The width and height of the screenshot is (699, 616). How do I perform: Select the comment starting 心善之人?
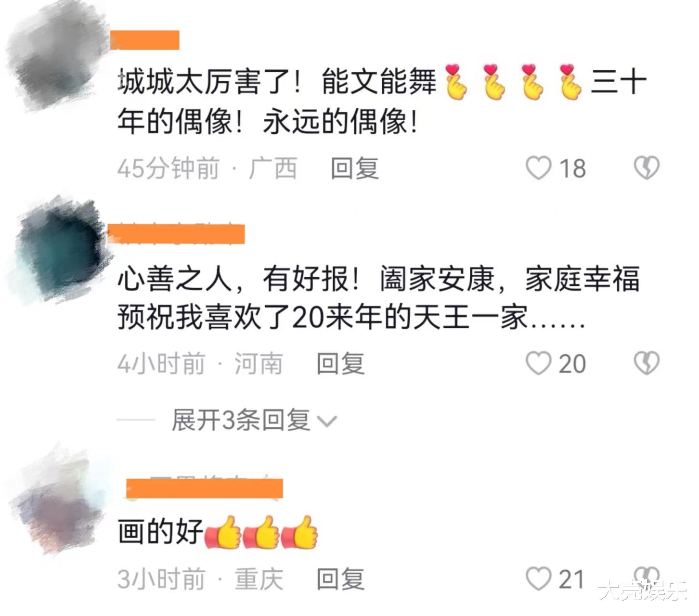(x=379, y=298)
